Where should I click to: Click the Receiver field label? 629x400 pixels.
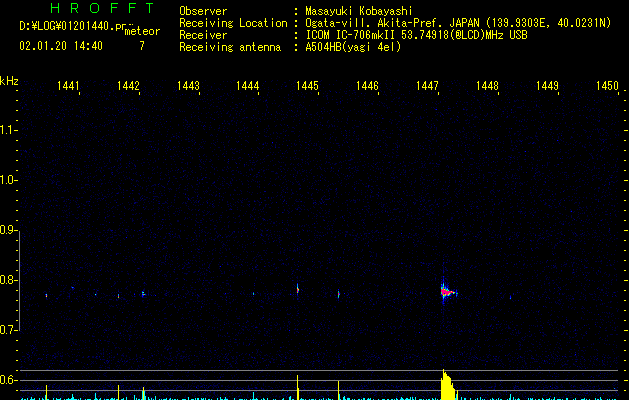(x=203, y=35)
